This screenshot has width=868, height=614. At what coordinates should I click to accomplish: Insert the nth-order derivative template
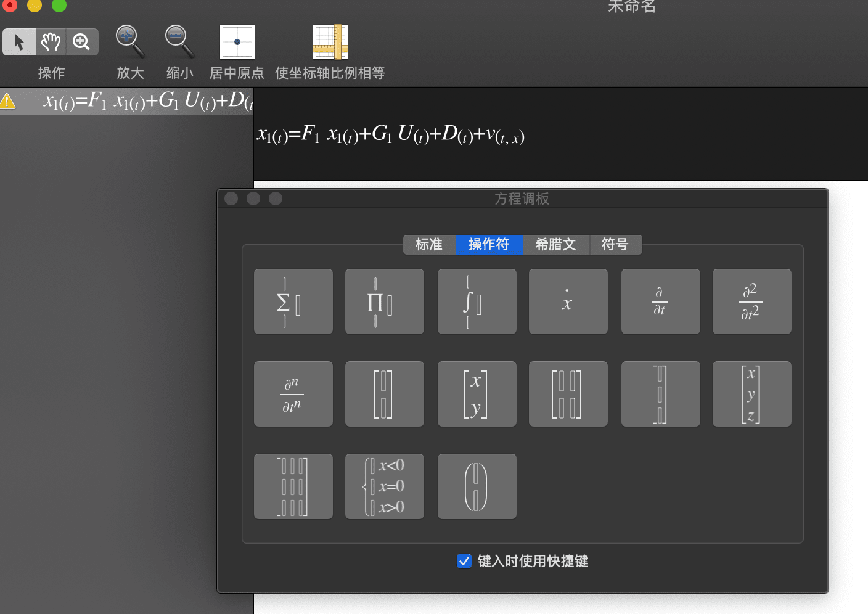293,393
